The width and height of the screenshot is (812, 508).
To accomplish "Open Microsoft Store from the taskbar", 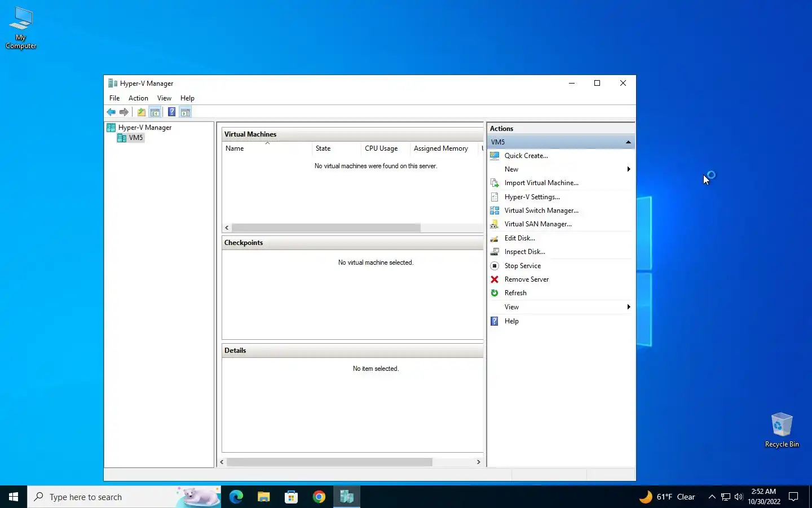I will pos(291,497).
